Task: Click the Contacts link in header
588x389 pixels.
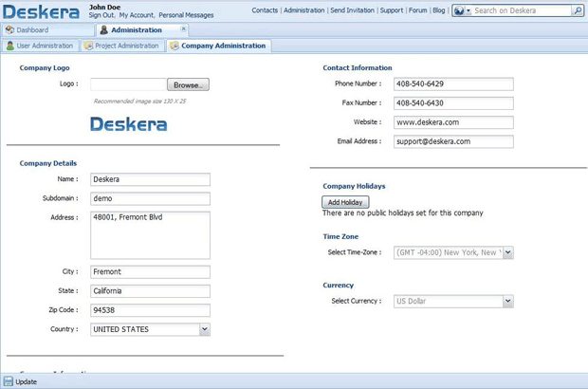Action: click(265, 10)
